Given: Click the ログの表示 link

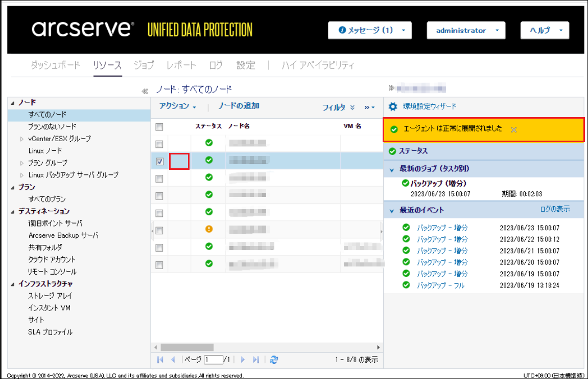Looking at the screenshot, I should coord(555,209).
